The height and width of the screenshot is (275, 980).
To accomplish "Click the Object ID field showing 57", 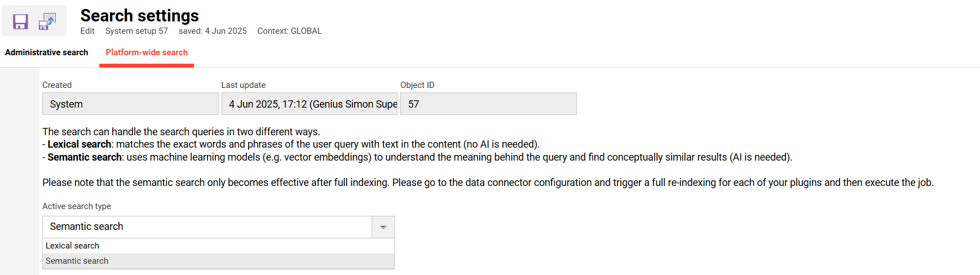I will (x=488, y=104).
